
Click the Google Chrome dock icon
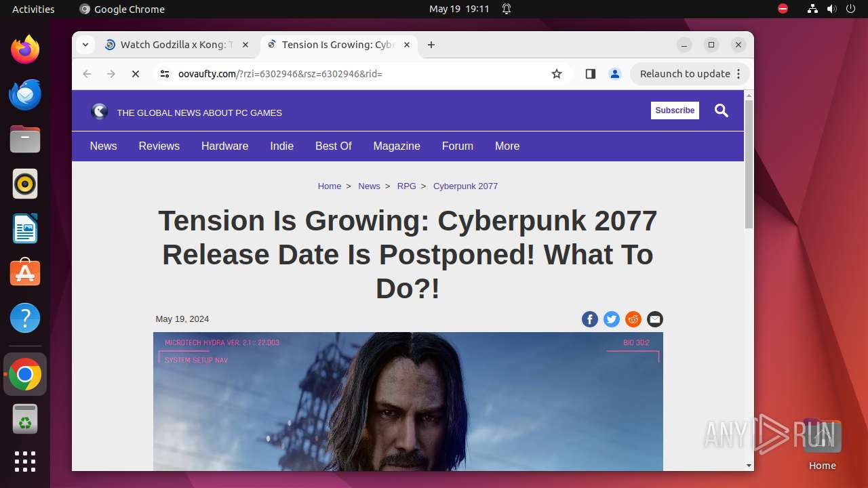(25, 374)
